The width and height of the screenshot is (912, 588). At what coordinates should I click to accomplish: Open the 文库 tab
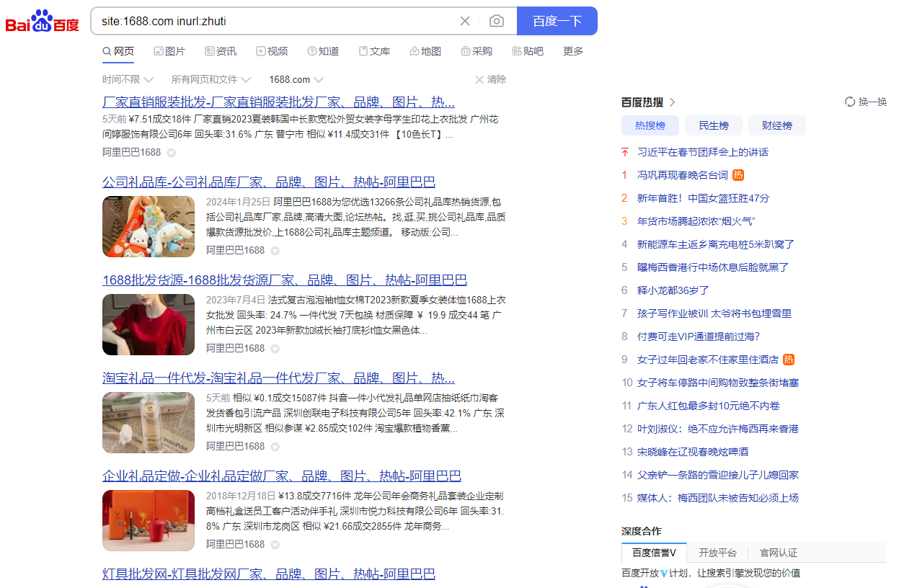(x=374, y=51)
